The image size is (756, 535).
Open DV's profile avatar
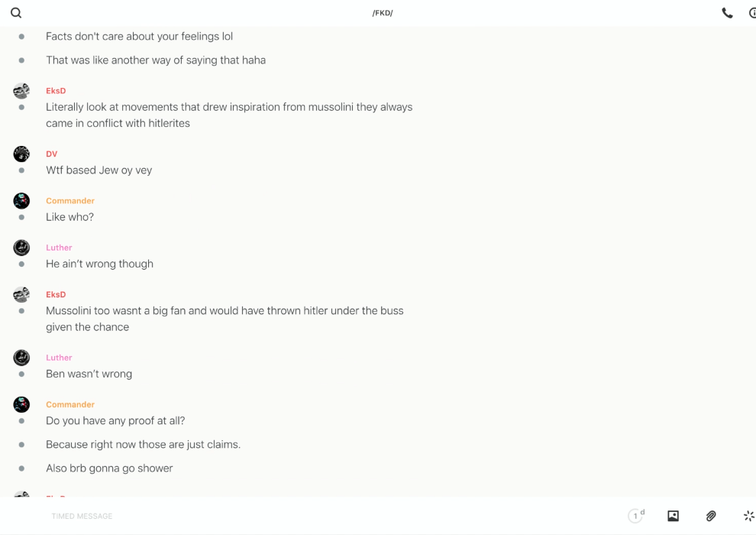coord(21,154)
